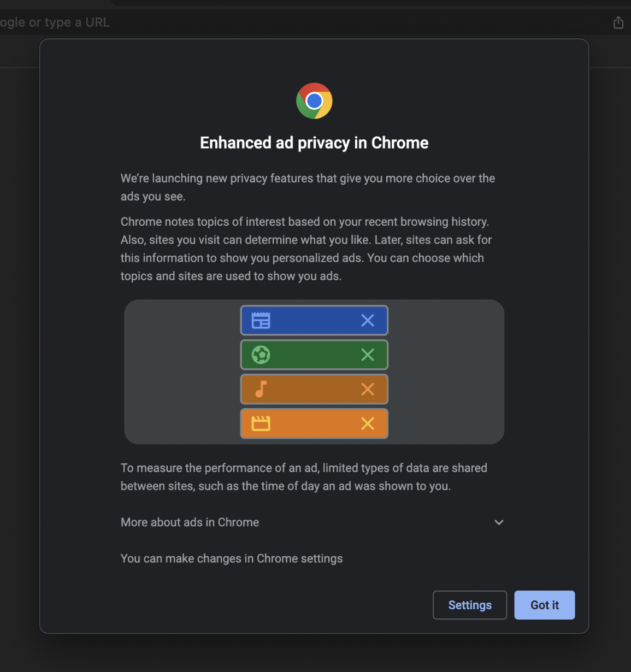Click "You can make changes in Chrome settings"
Image resolution: width=631 pixels, height=672 pixels.
(232, 558)
